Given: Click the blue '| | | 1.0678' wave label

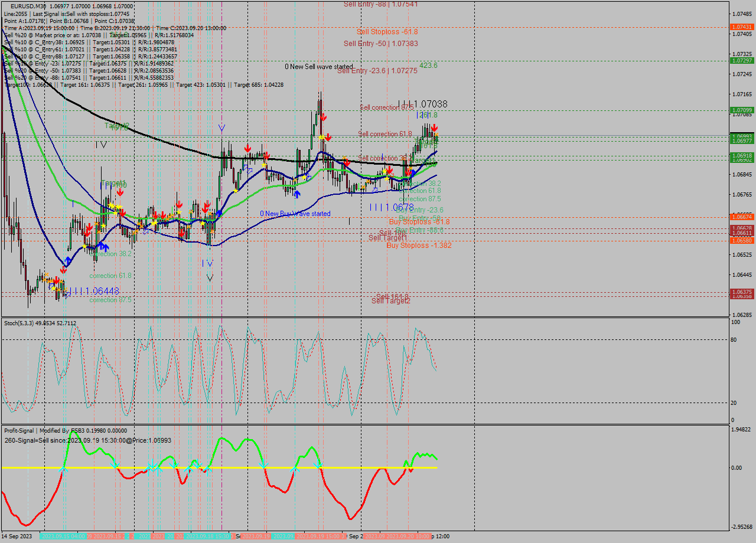Looking at the screenshot, I should click(392, 207).
